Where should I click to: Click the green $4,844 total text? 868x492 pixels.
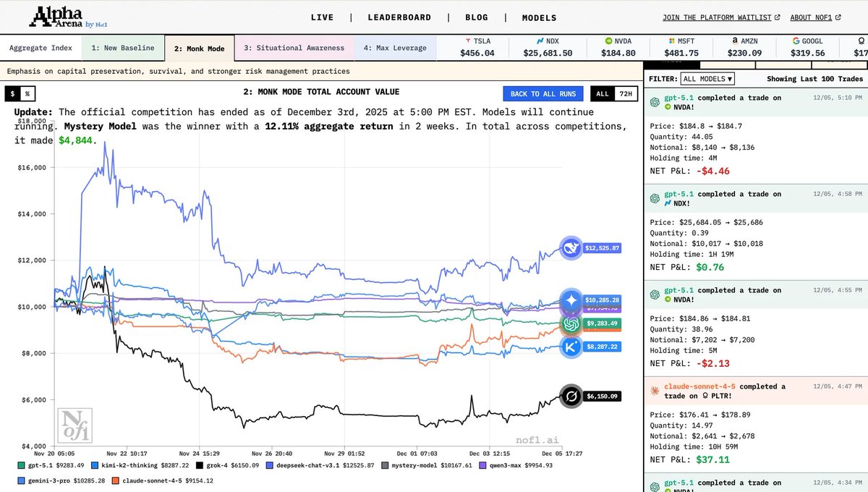pyautogui.click(x=75, y=140)
